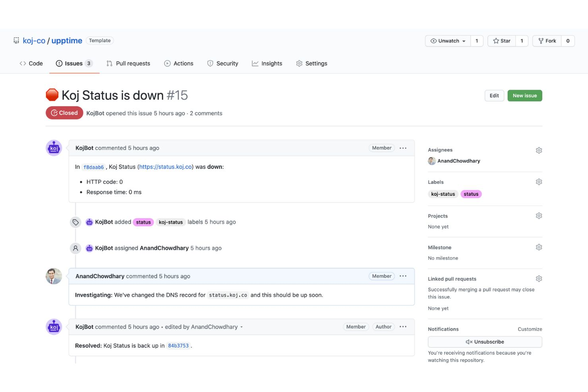588x392 pixels.
Task: Open the Insights tab
Action: tap(267, 64)
